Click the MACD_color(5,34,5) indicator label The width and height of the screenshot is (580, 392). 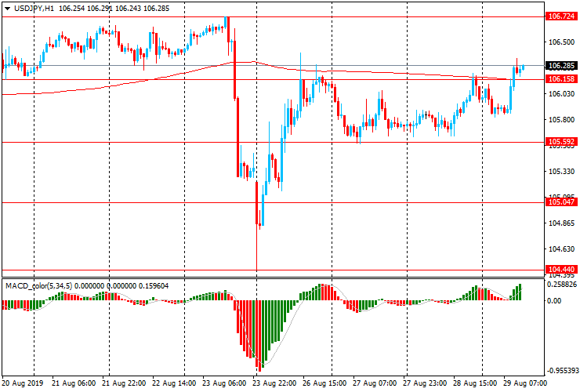39,285
